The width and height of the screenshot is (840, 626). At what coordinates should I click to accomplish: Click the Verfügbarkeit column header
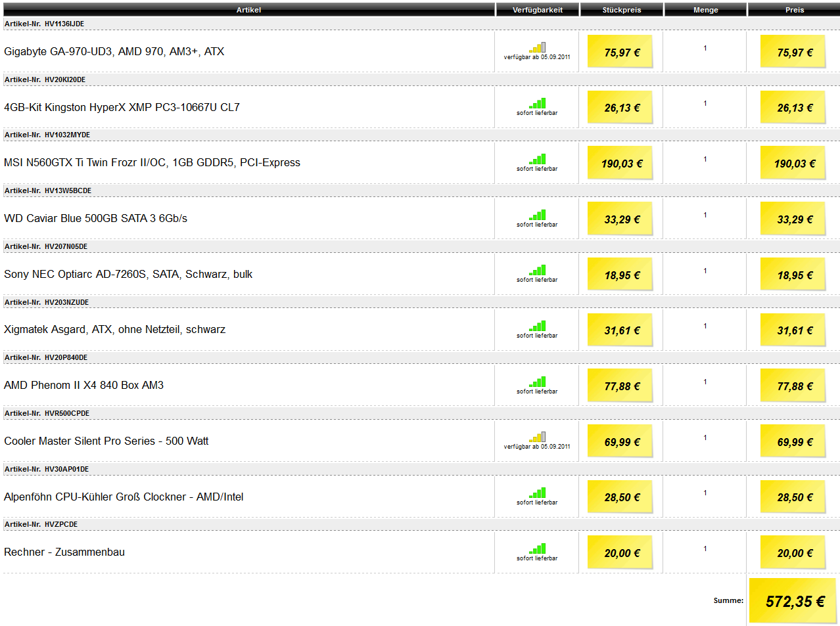tap(538, 10)
